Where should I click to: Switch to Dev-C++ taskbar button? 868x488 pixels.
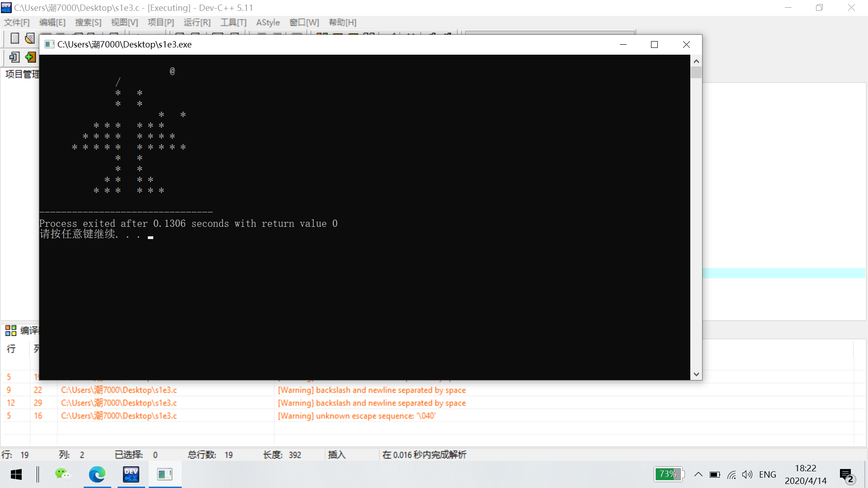(131, 474)
